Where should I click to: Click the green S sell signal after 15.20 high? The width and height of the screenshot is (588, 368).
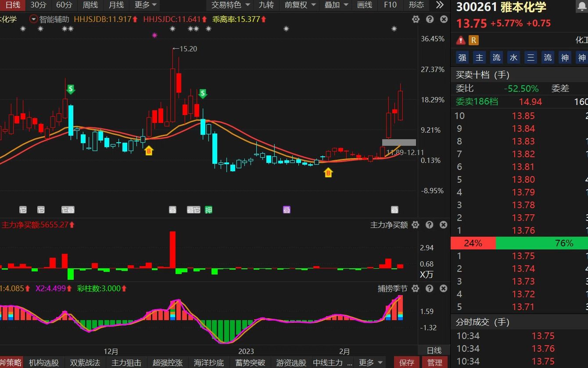coord(202,94)
